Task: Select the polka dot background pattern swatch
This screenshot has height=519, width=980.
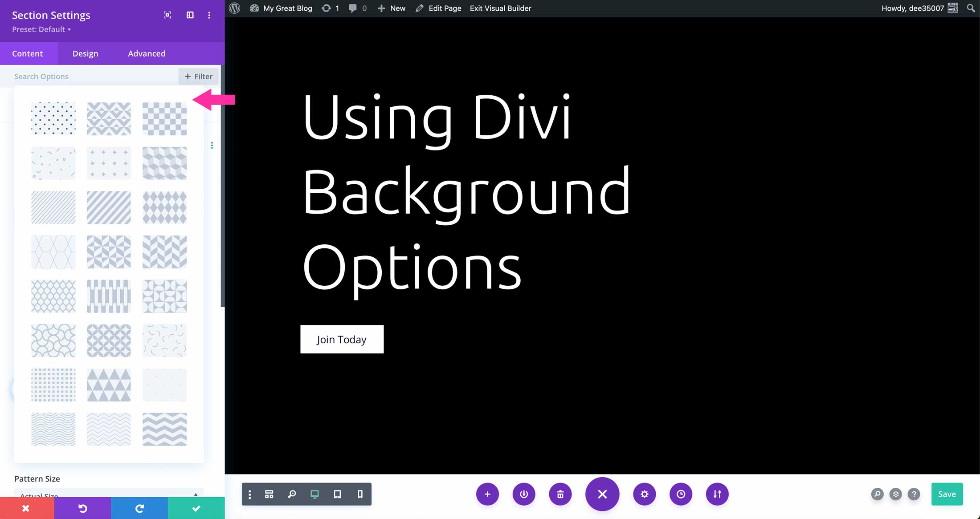Action: coord(53,118)
